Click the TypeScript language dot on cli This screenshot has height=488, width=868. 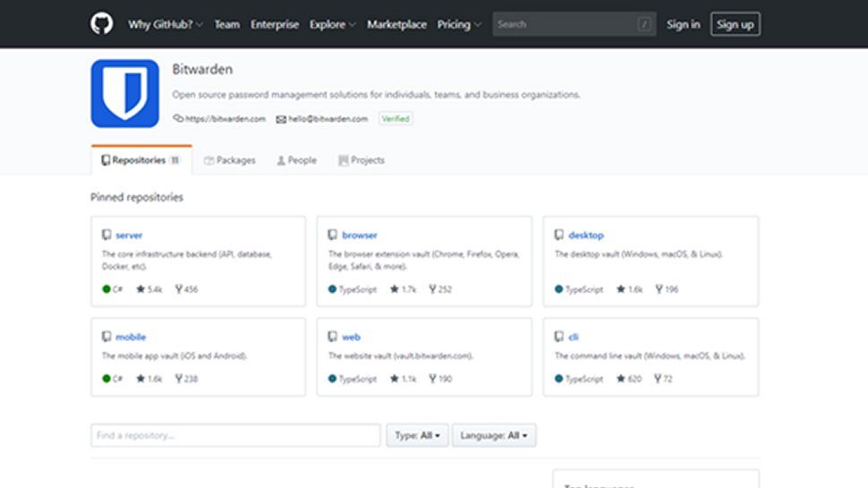(x=558, y=379)
